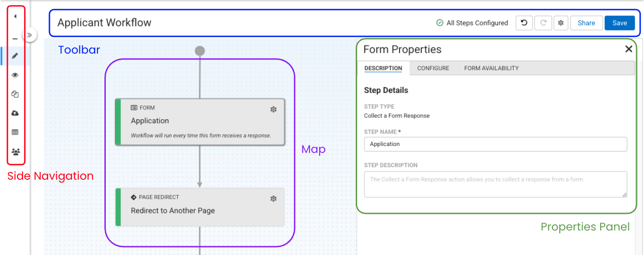This screenshot has width=644, height=255.
Task: Open the users group icon in sidebar
Action: coord(15,152)
